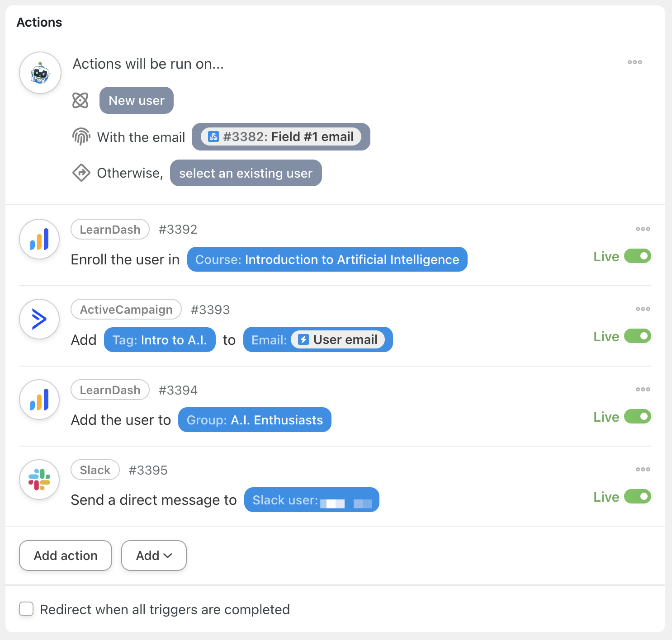
Task: Click the Add action button
Action: (x=66, y=555)
